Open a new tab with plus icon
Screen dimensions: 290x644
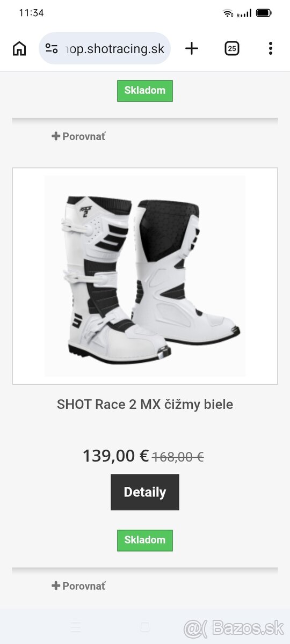(192, 49)
